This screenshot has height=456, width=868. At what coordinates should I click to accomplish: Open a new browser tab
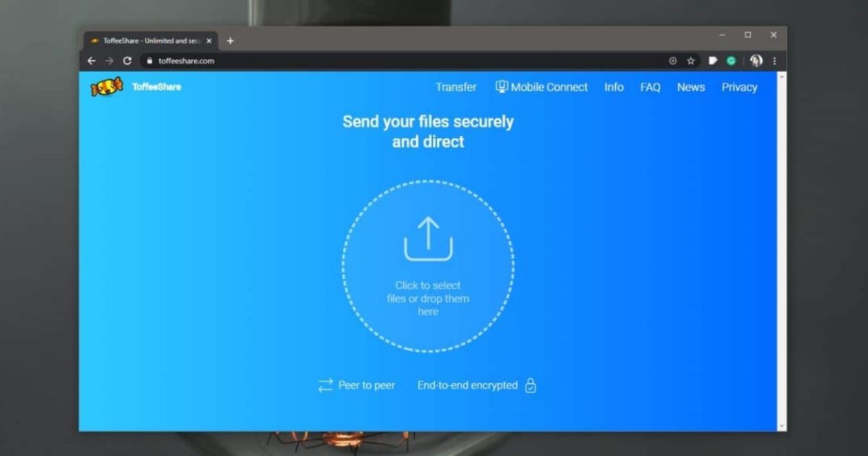tap(230, 41)
